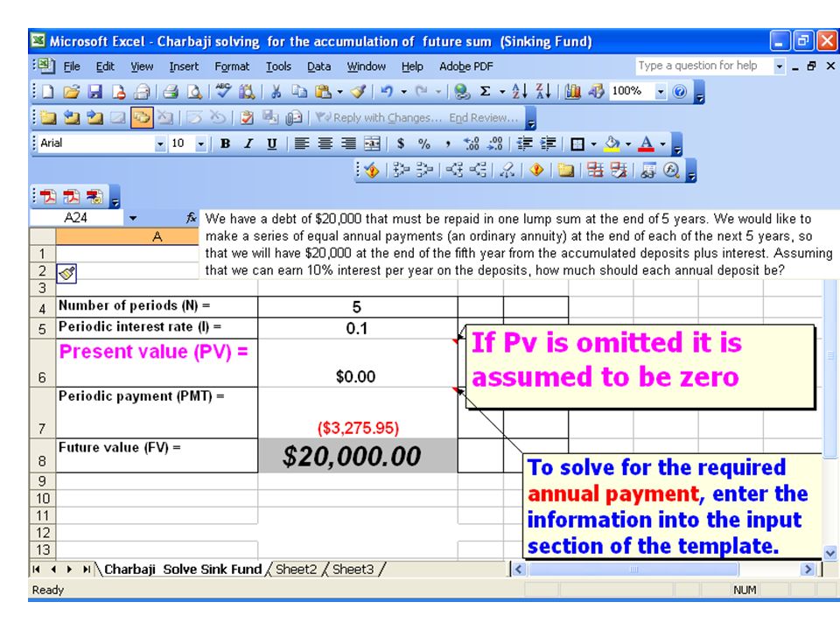The height and width of the screenshot is (630, 840).
Task: Switch to Sheet3 tab
Action: click(353, 569)
